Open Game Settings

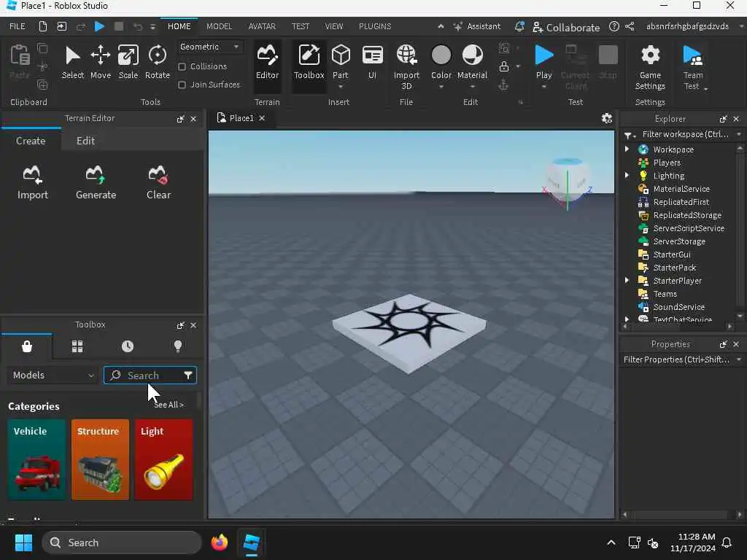pos(650,68)
